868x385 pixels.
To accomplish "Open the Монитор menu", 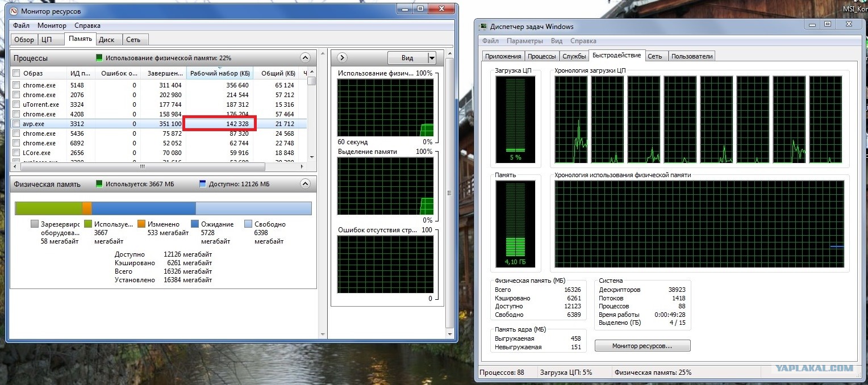I will point(52,26).
